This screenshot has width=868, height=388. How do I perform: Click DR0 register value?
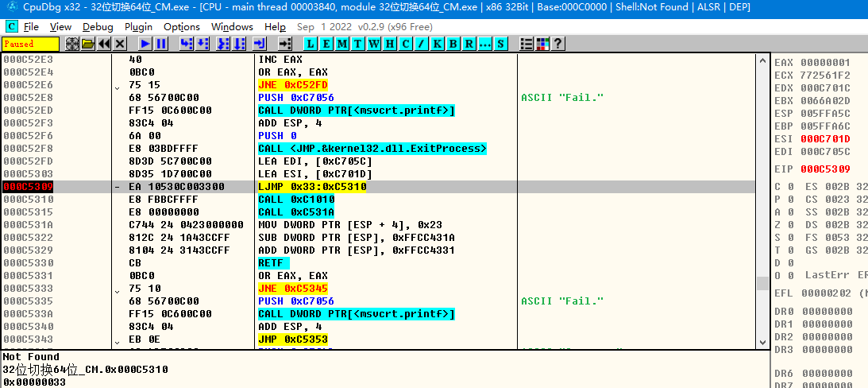coord(827,312)
